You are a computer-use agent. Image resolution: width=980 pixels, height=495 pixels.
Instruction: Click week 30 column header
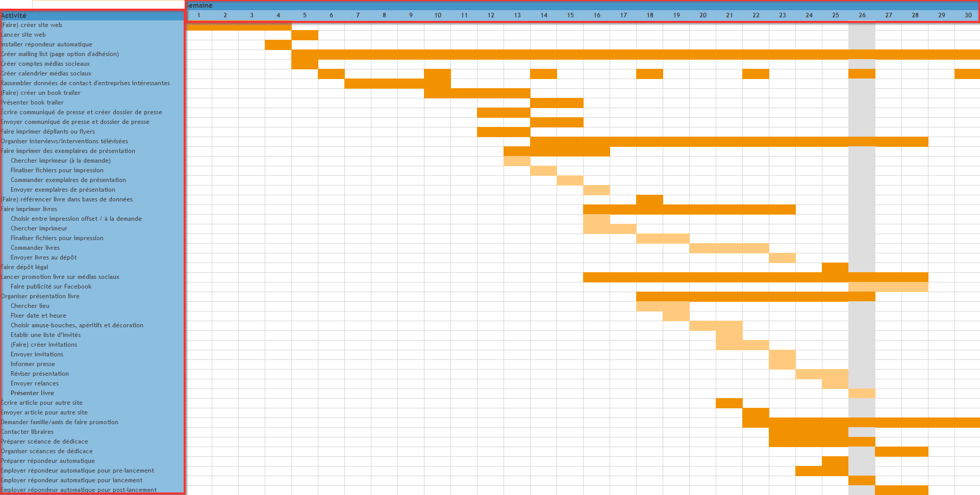click(968, 15)
